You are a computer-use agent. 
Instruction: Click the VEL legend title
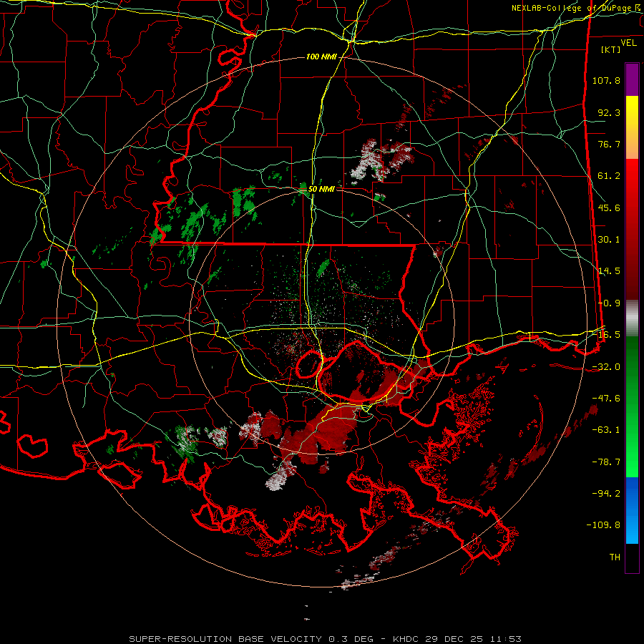point(628,43)
